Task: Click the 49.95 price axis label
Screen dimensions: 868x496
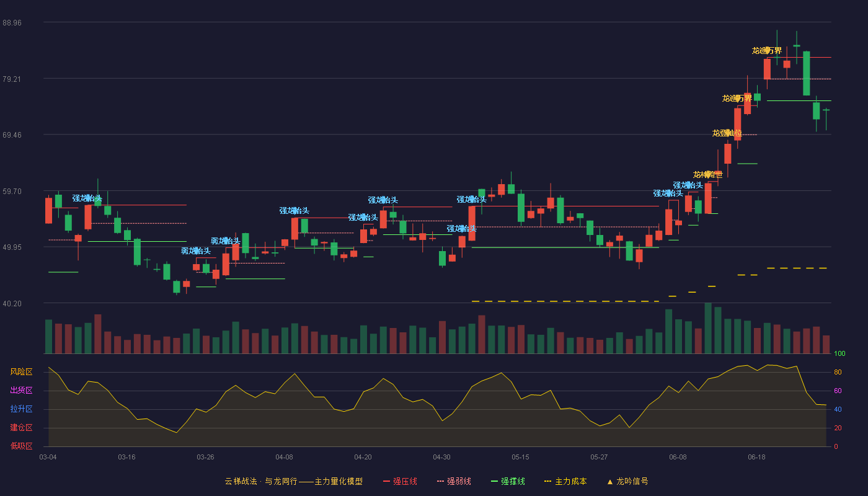Action: point(12,247)
